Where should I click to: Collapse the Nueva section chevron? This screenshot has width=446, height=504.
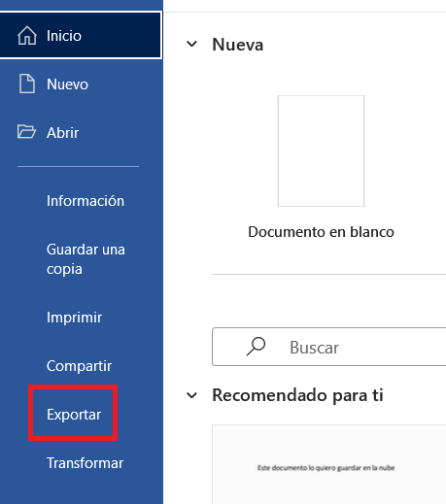(191, 44)
